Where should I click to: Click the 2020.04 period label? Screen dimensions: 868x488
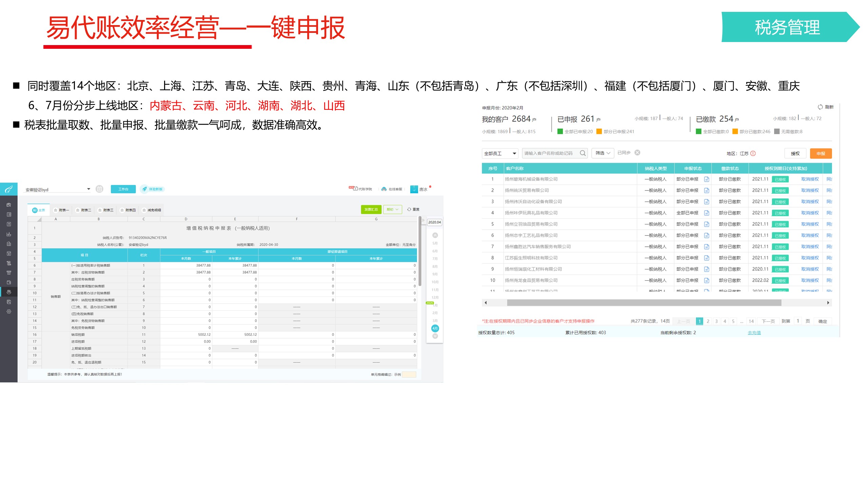click(434, 222)
